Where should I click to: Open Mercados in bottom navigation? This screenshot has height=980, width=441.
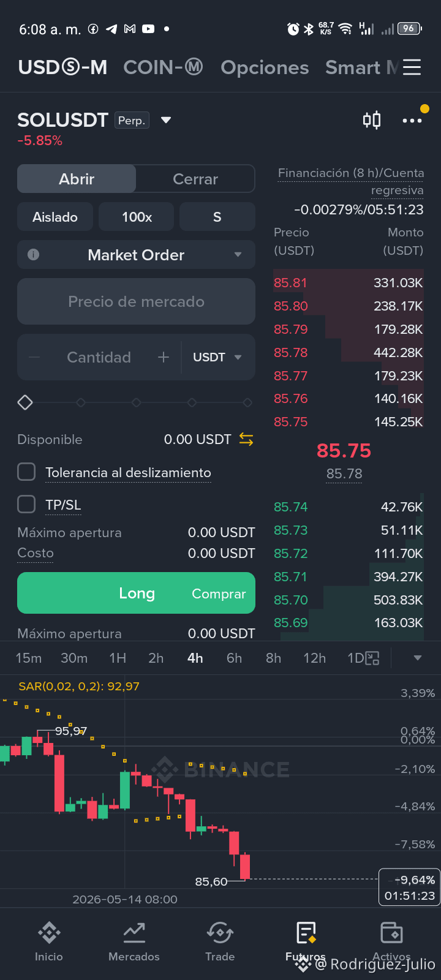click(134, 941)
